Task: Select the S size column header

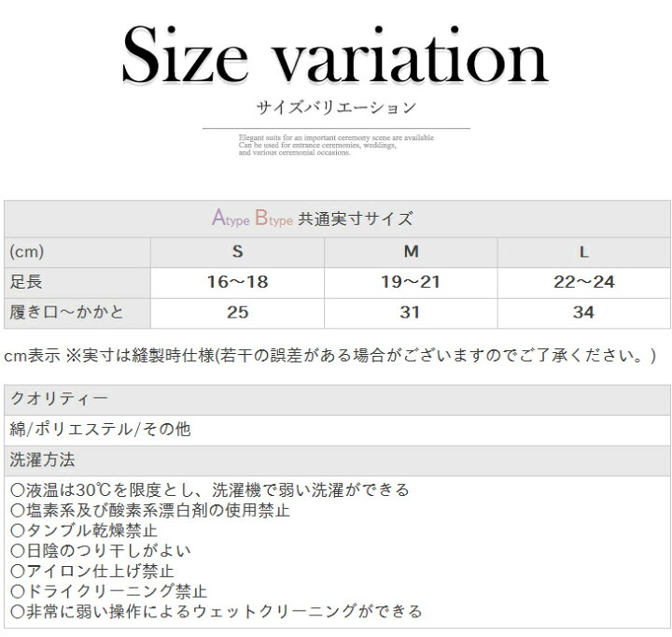Action: tap(237, 251)
